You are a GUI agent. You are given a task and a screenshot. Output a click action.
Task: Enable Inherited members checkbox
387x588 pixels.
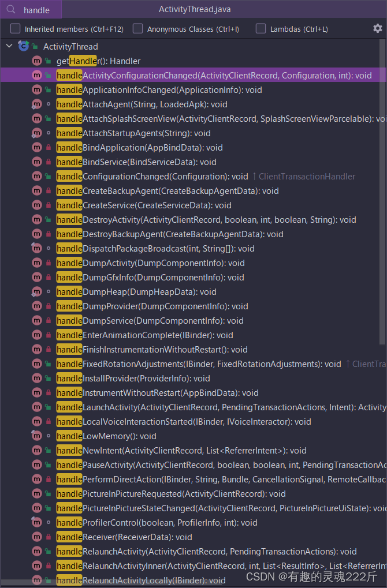pos(16,28)
